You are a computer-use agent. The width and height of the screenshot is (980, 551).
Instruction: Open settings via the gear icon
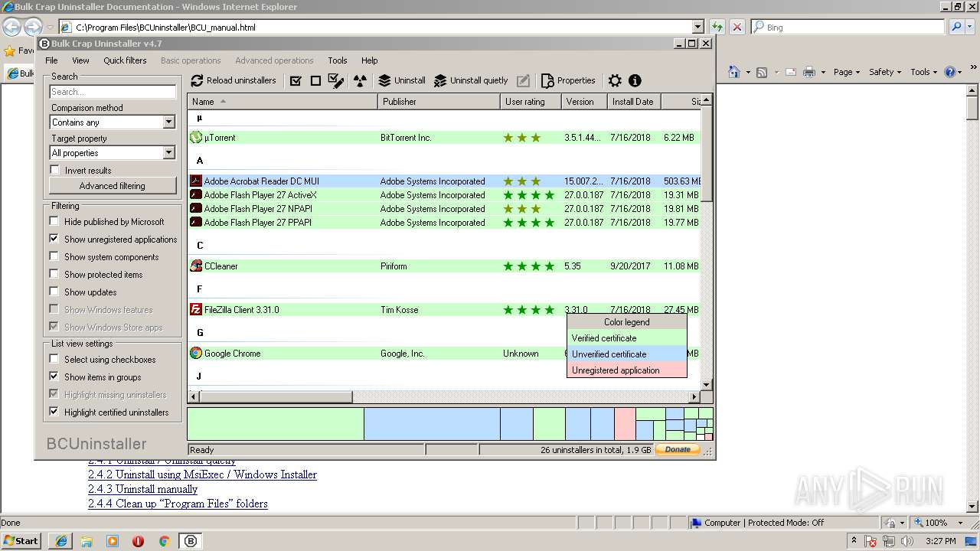tap(615, 80)
